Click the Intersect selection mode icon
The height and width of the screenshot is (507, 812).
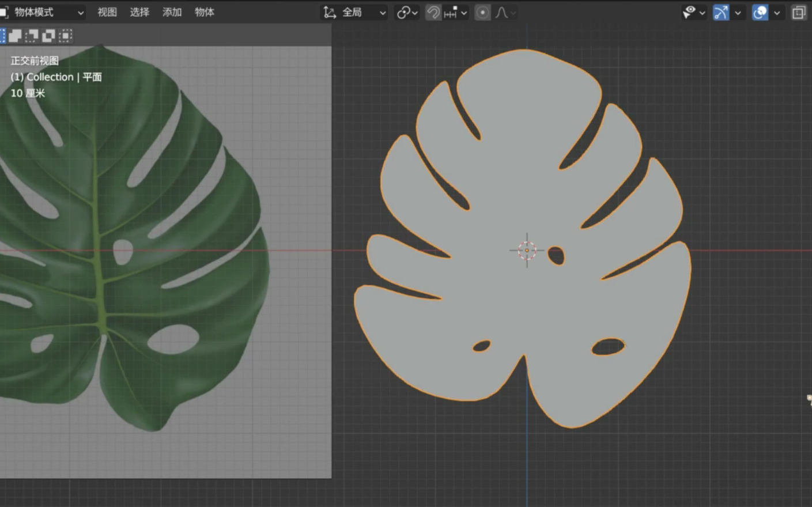pyautogui.click(x=66, y=36)
